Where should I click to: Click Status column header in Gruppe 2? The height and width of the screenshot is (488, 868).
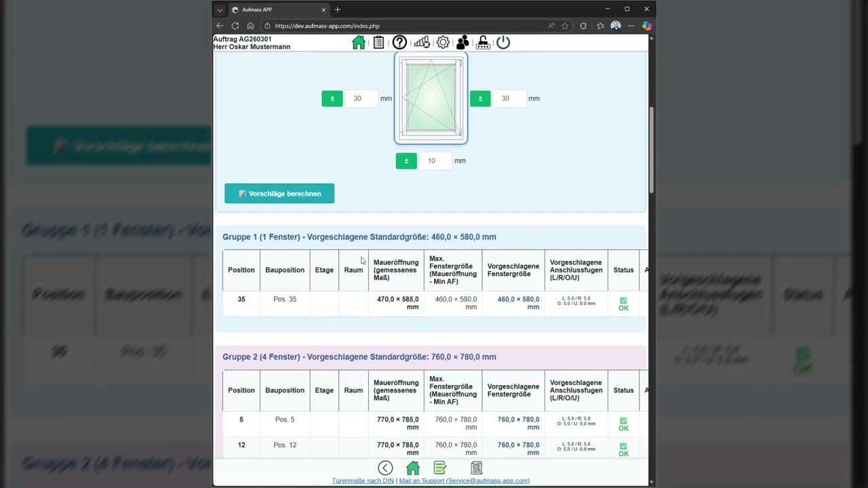(623, 390)
